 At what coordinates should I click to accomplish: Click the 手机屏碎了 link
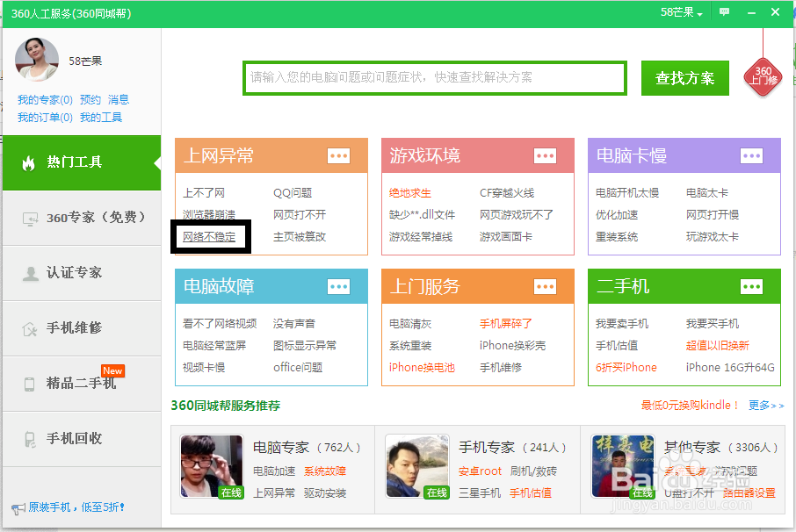pyautogui.click(x=505, y=324)
